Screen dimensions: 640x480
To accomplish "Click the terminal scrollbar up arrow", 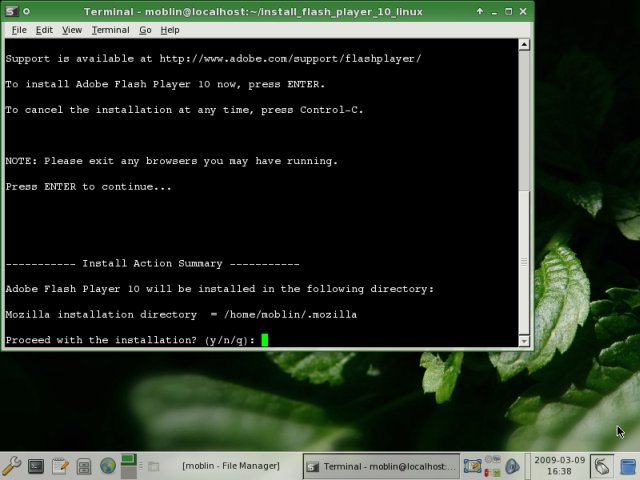I will [x=524, y=44].
